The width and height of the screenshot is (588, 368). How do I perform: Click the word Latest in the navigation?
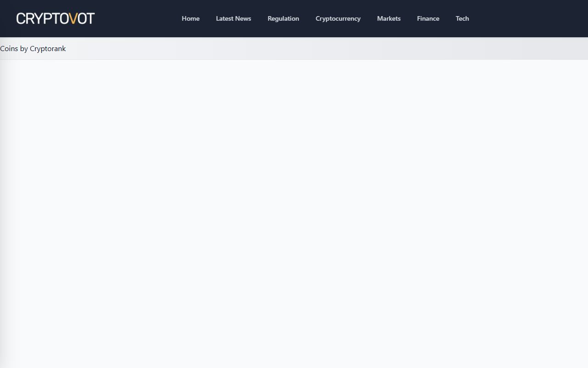click(x=224, y=18)
